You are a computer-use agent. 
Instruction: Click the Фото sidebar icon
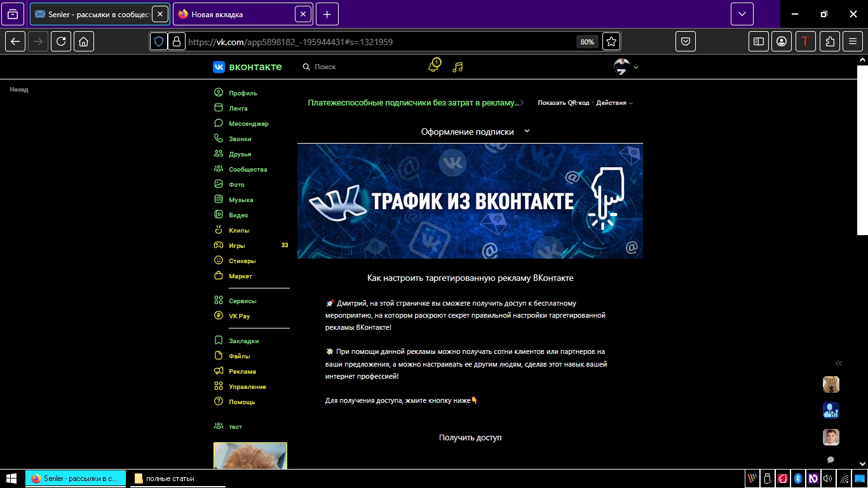tap(219, 184)
